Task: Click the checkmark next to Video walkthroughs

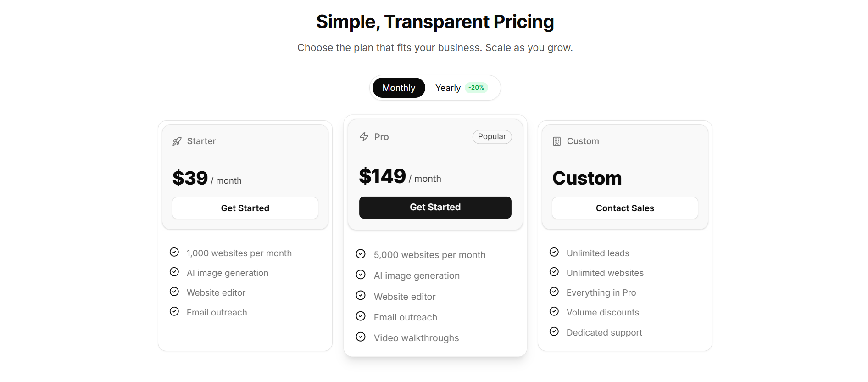Action: click(361, 337)
